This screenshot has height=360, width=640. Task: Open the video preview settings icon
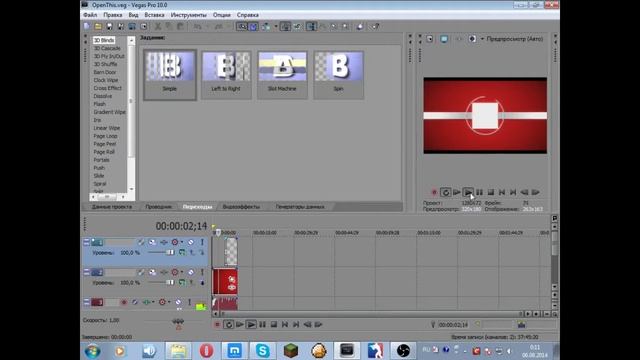pyautogui.click(x=430, y=39)
